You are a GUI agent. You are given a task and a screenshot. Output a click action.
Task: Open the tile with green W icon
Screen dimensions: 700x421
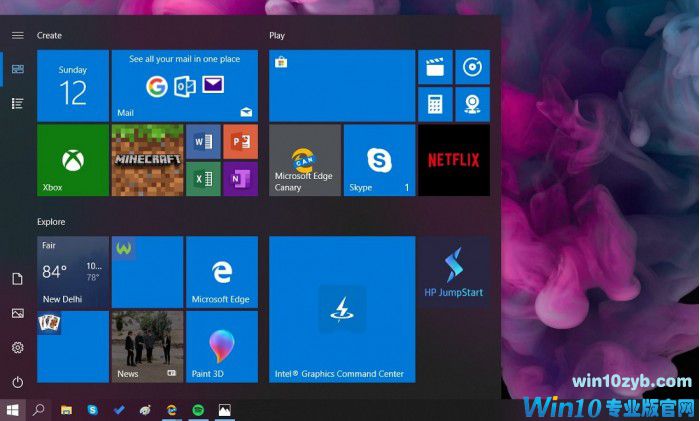tap(147, 272)
